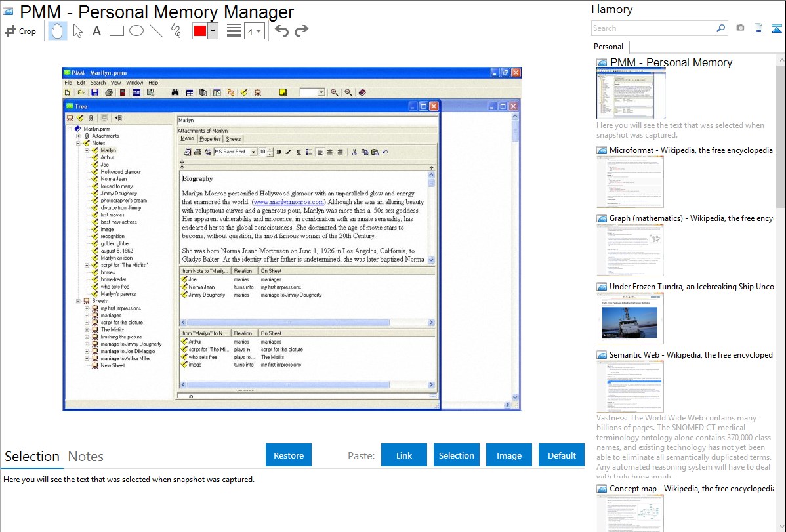Click the Paste Link button

tap(404, 455)
